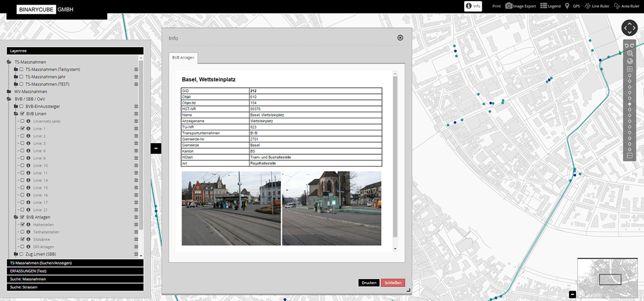
Task: Expand the WV-Massnahmen folder
Action: 9,92
